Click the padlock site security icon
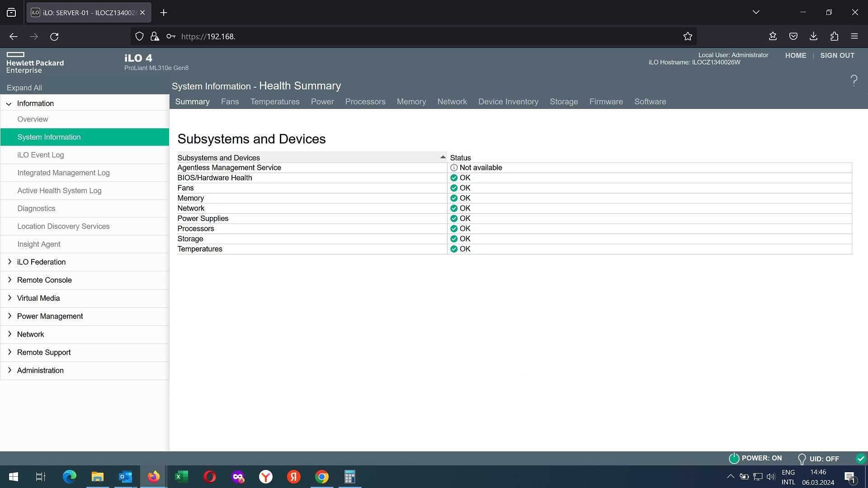This screenshot has width=868, height=488. pos(155,36)
